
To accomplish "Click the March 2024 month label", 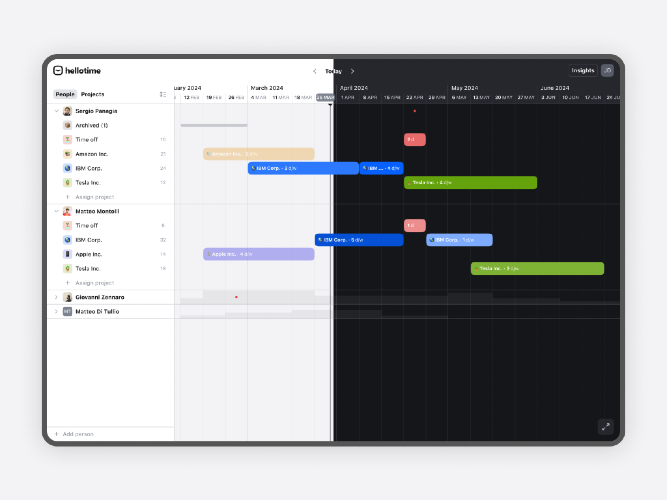I will 267,88.
